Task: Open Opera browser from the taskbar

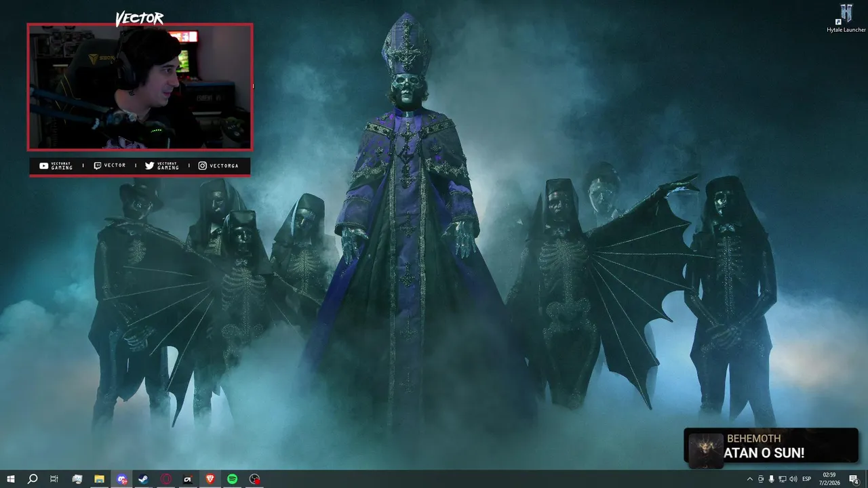Action: 165,479
